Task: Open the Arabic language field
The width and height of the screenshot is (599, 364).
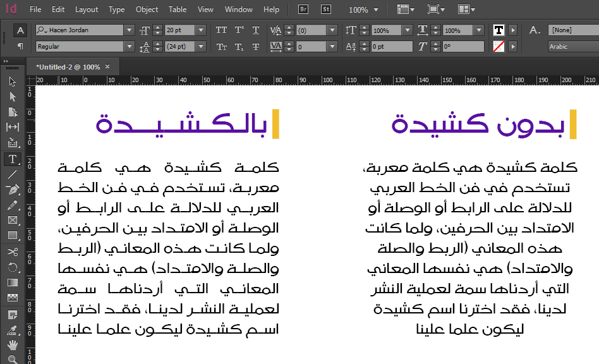Action: coord(573,47)
